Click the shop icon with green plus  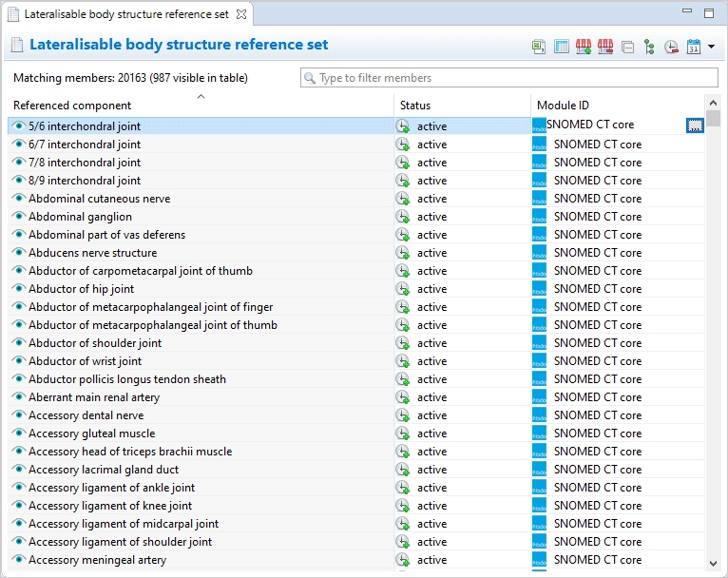583,47
